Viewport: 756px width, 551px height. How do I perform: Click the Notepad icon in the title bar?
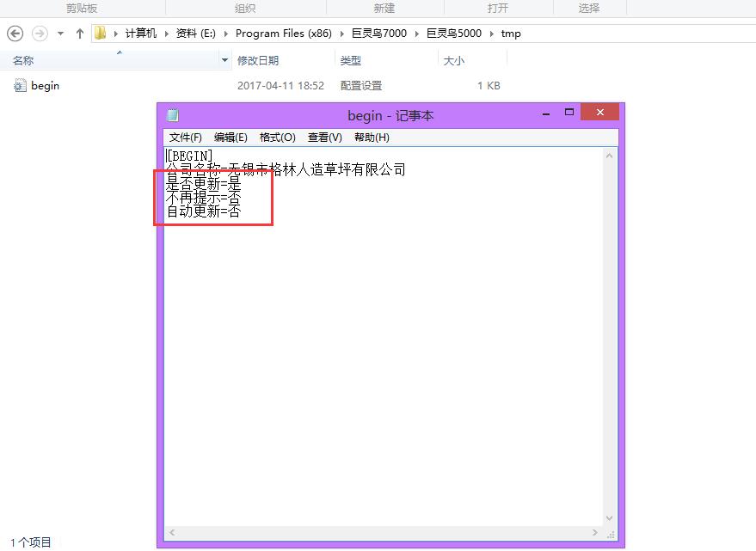[173, 115]
